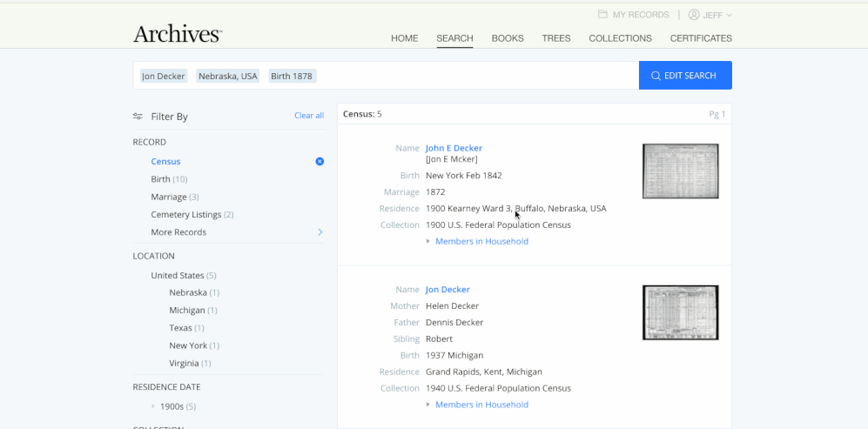Click the Clear all filters link

pos(309,115)
